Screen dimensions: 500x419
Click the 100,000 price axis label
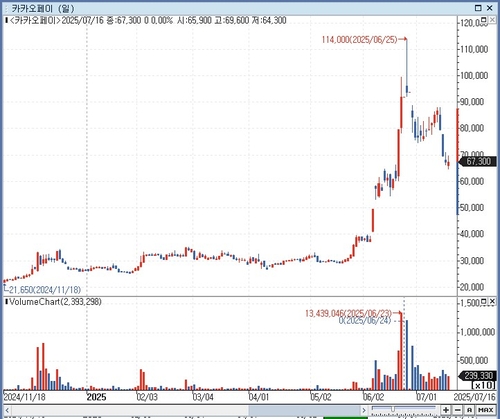tap(474, 76)
